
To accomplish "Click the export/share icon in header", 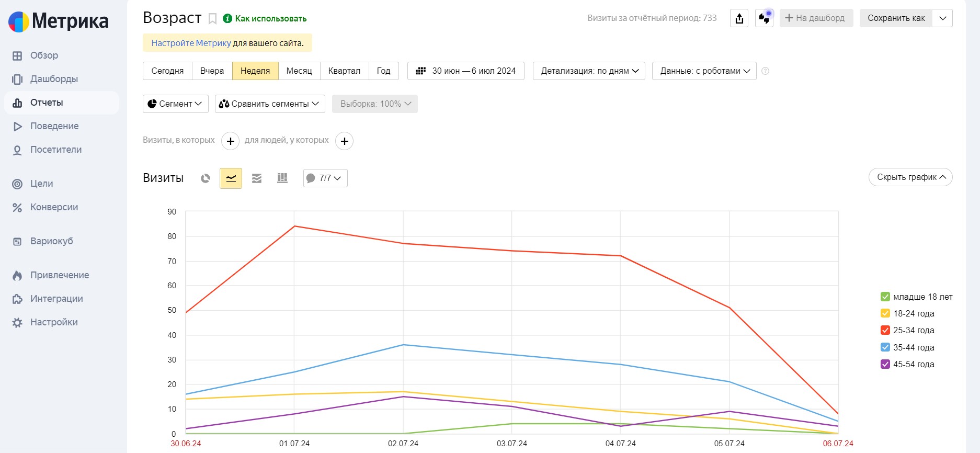I will [739, 18].
